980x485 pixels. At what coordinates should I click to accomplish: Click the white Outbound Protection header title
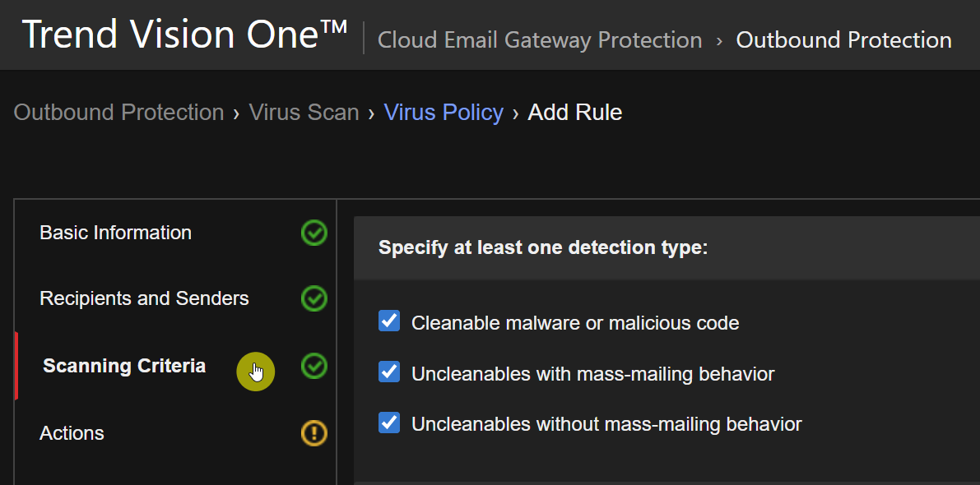tap(843, 39)
